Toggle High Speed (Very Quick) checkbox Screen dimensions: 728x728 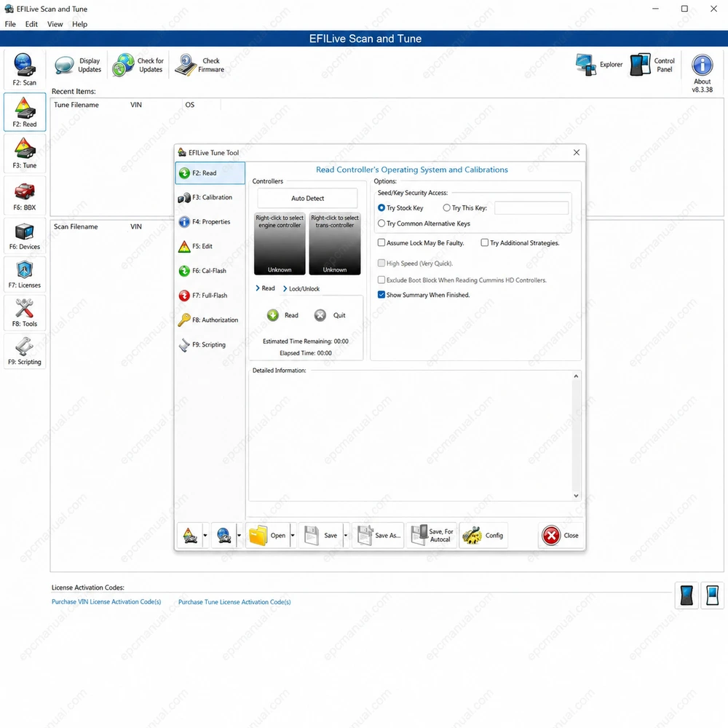point(381,263)
